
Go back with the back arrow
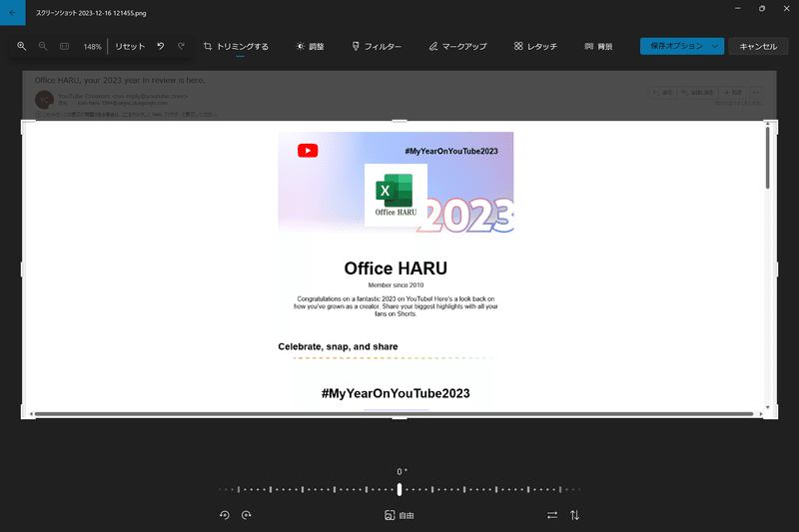(x=12, y=13)
